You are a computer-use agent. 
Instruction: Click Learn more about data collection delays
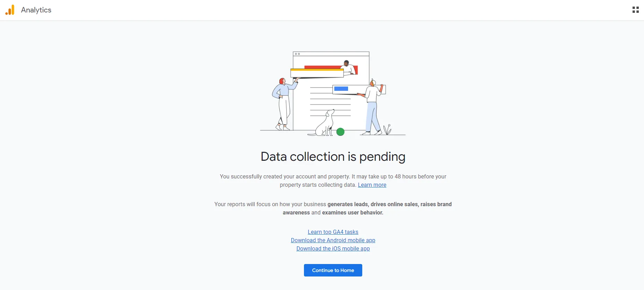(372, 185)
